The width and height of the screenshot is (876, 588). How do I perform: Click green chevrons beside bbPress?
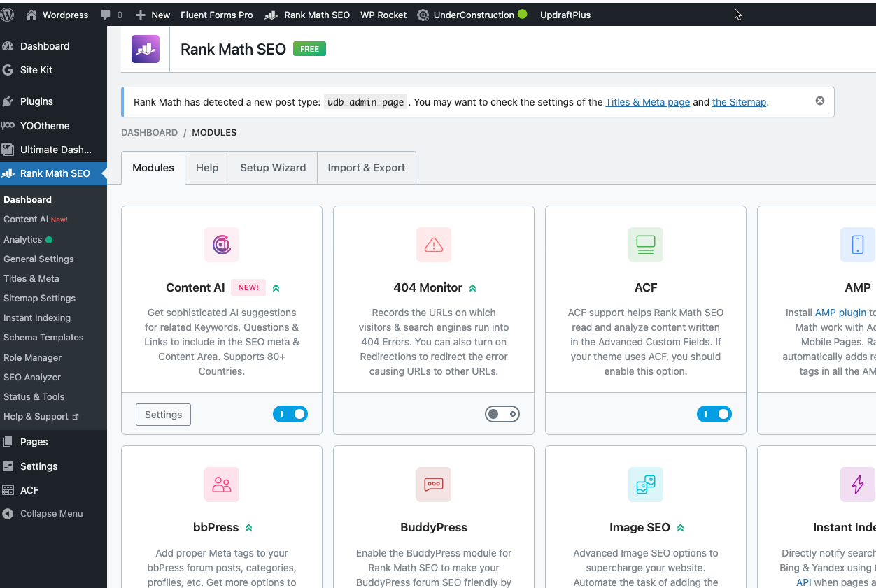pyautogui.click(x=248, y=528)
